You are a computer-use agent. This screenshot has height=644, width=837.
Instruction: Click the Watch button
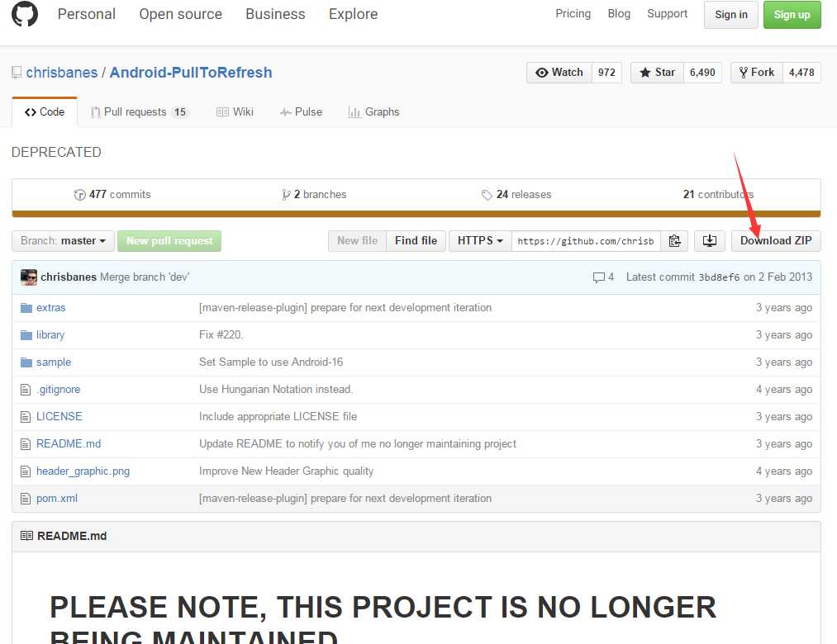click(559, 73)
